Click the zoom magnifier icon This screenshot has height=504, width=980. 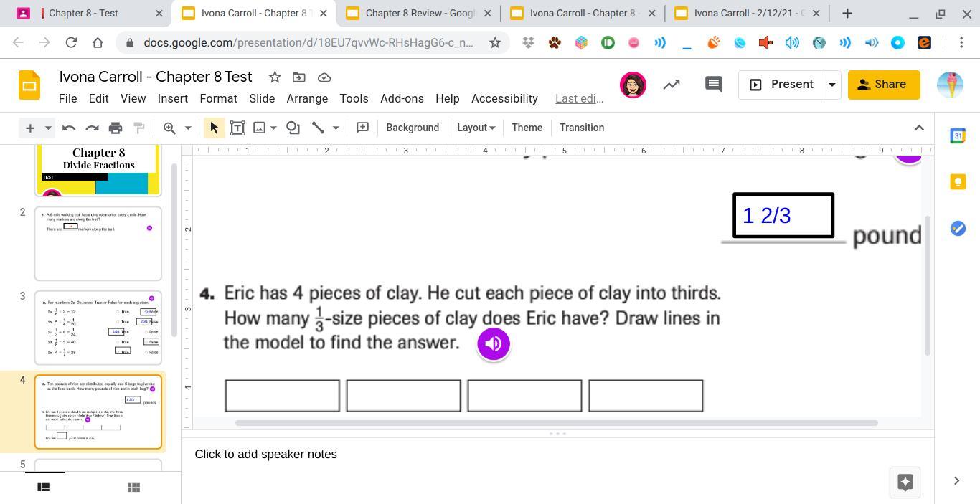coord(169,128)
